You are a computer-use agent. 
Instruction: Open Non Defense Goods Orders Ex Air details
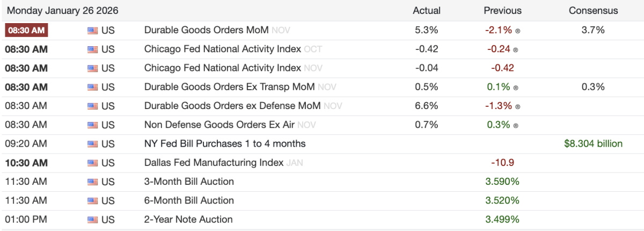click(x=219, y=125)
